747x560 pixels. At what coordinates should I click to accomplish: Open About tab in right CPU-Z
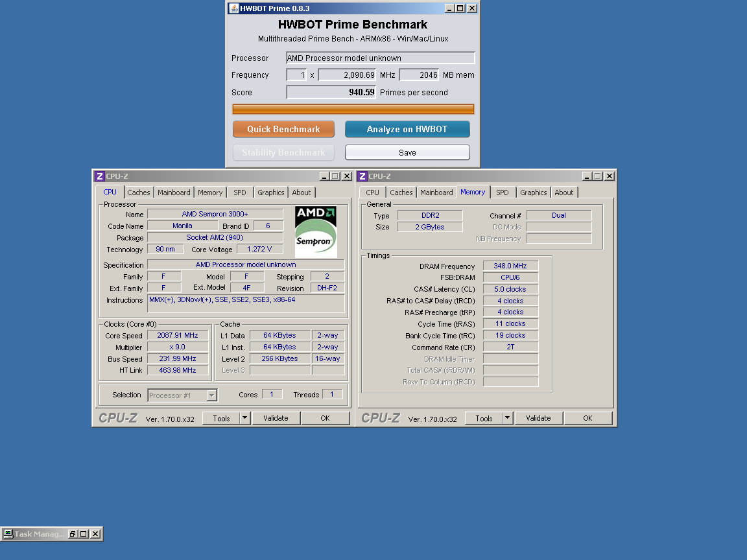click(x=564, y=192)
